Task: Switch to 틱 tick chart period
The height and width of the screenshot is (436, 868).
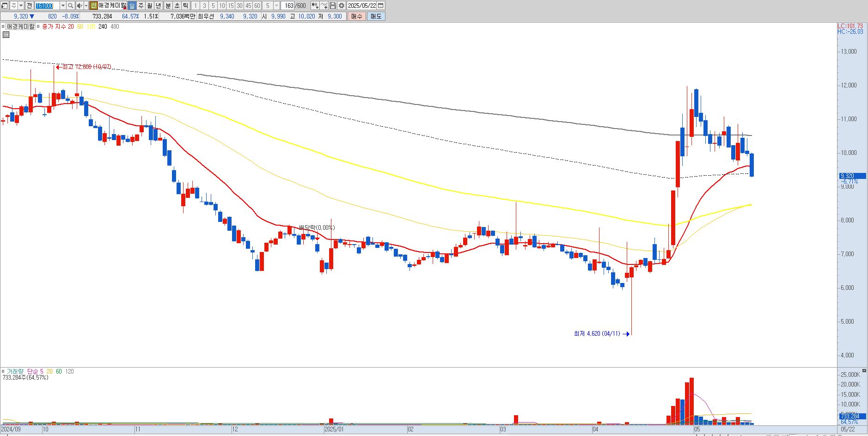Action: click(x=185, y=6)
